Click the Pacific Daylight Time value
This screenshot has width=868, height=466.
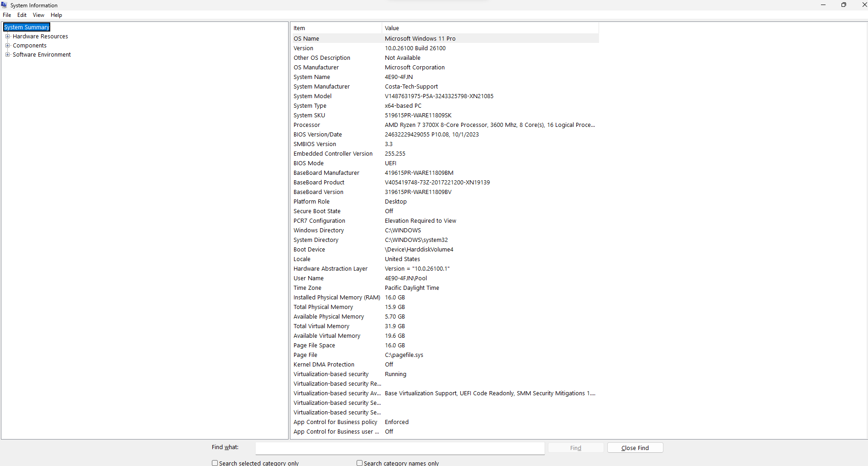(x=412, y=288)
